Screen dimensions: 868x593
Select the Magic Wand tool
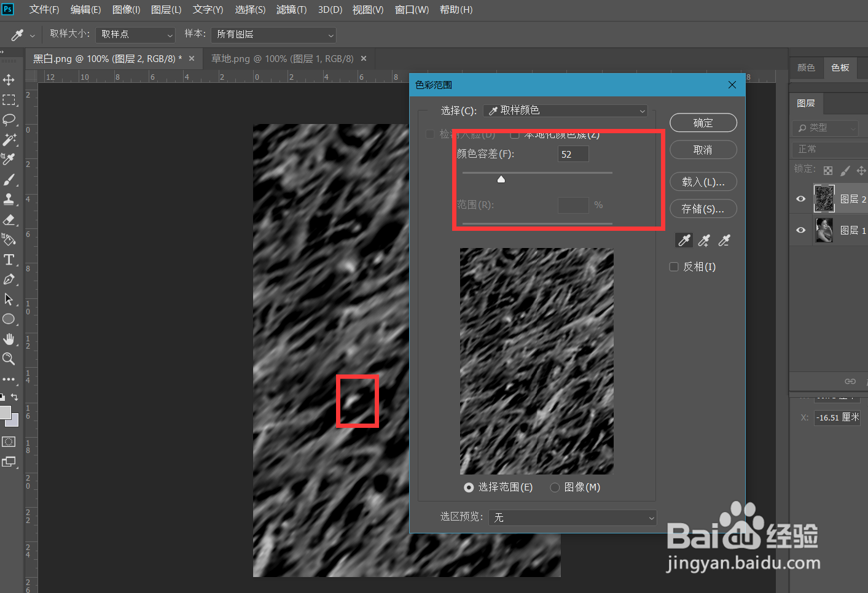point(10,140)
